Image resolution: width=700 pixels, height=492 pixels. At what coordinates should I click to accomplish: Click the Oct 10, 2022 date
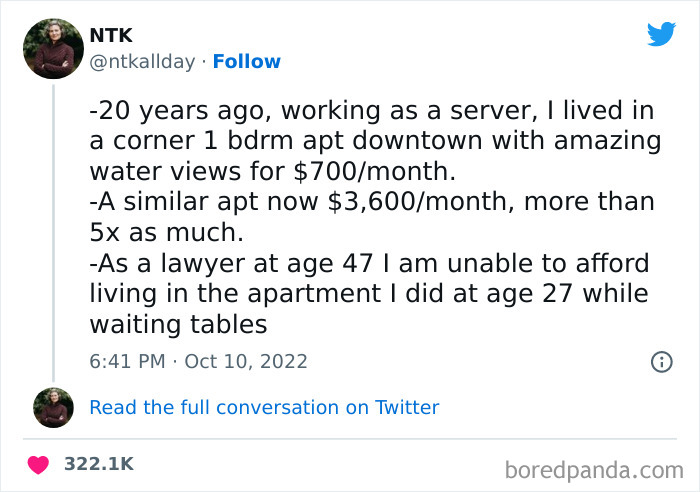(x=247, y=361)
